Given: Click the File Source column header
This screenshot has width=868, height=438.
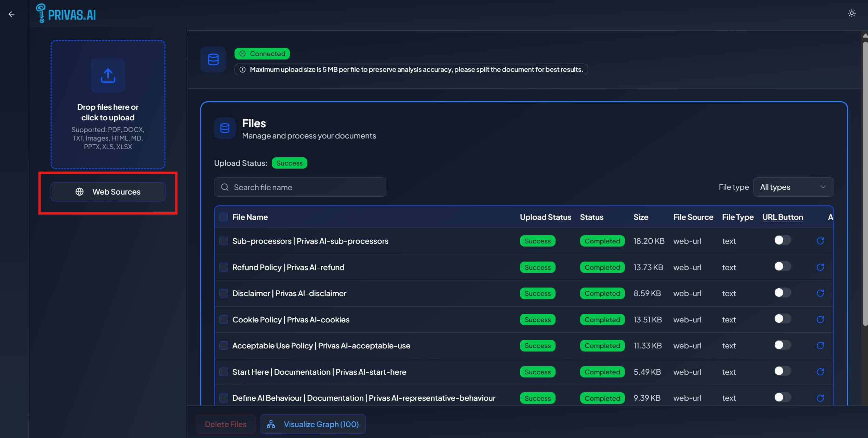Looking at the screenshot, I should [x=693, y=217].
